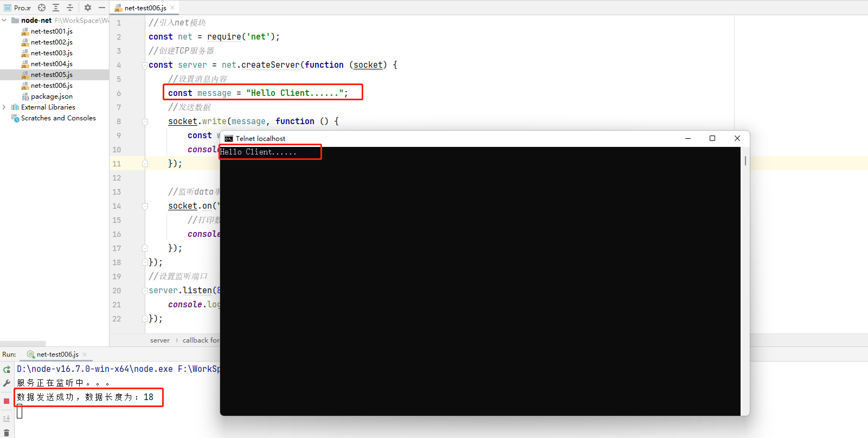The width and height of the screenshot is (868, 438).
Task: Open Project panel settings gear
Action: click(x=88, y=8)
